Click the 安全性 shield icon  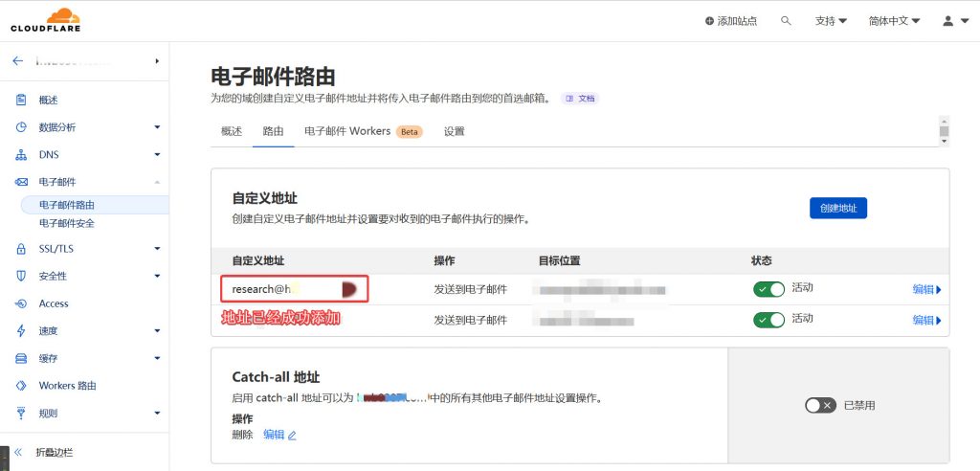point(21,276)
